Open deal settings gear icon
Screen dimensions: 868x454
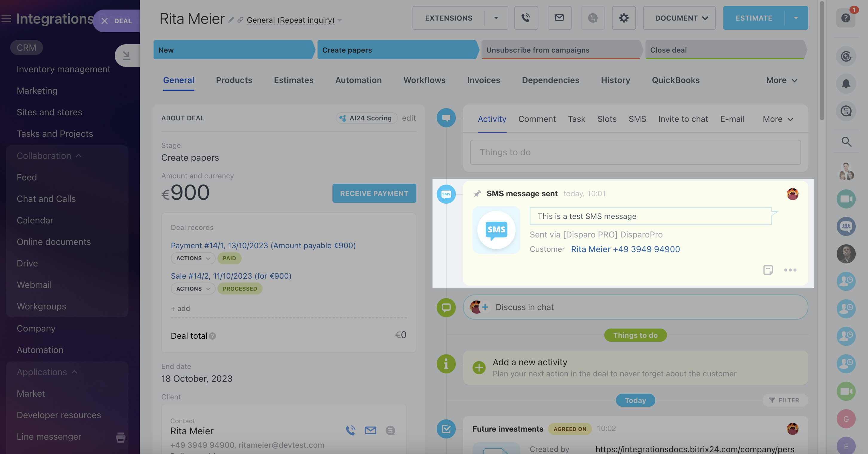tap(624, 18)
